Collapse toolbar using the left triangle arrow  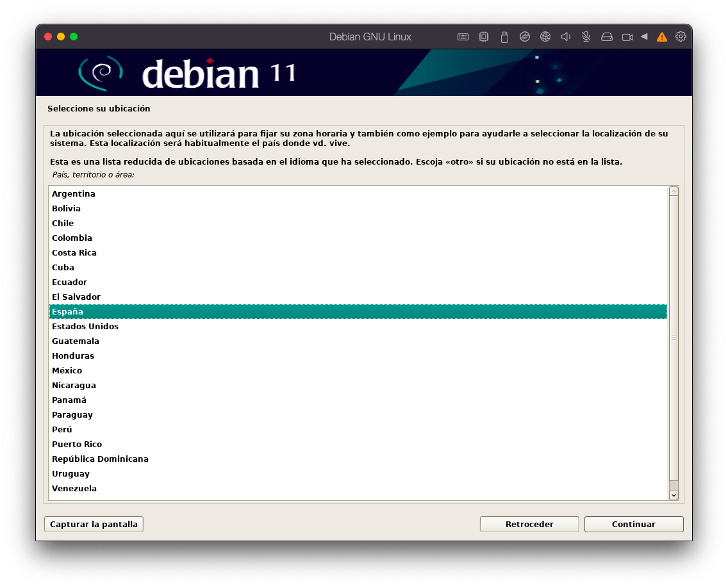point(644,37)
